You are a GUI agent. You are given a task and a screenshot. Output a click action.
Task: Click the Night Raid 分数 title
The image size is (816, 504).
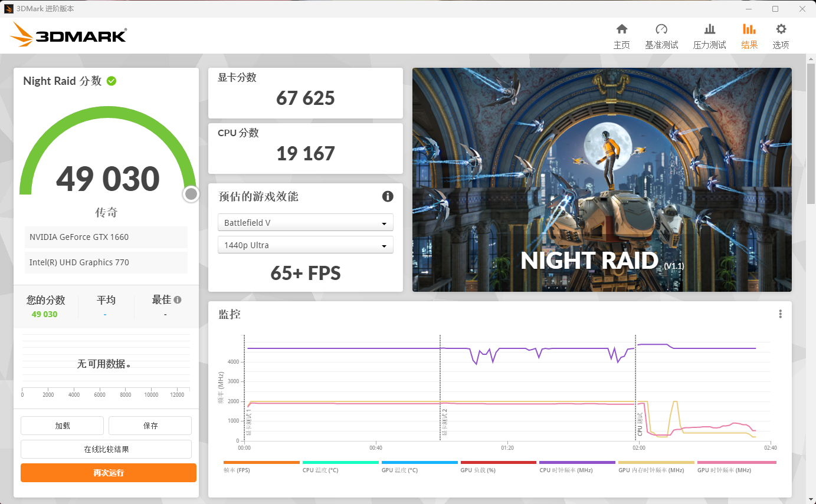pyautogui.click(x=63, y=81)
